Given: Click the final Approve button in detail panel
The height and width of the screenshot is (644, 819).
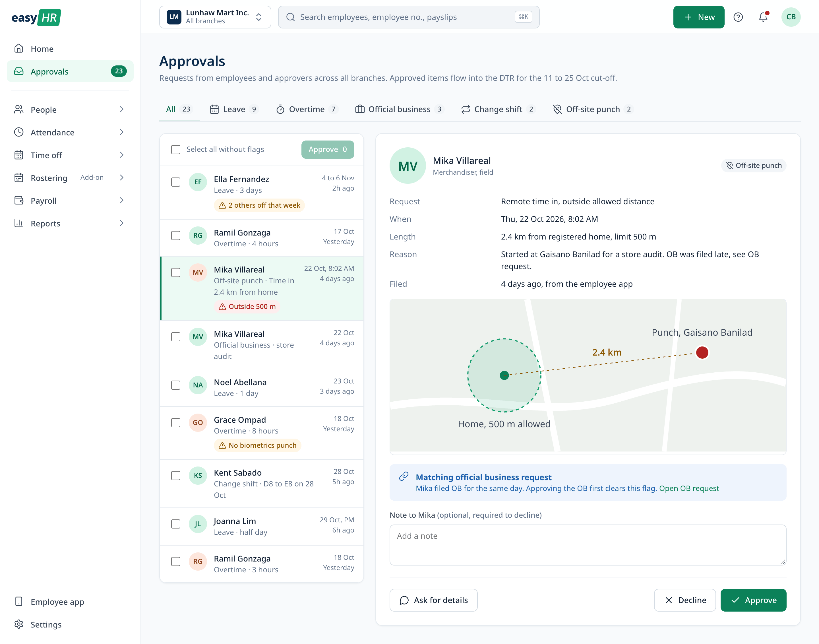Looking at the screenshot, I should 753,600.
